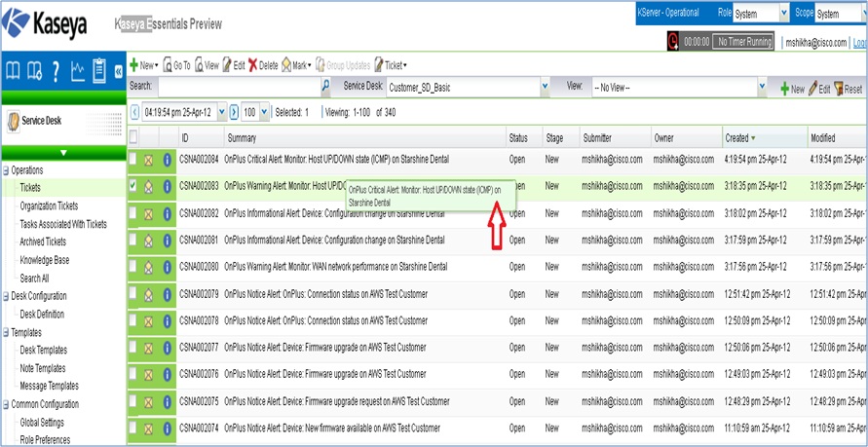Click envelope icon on ticket CSNA002083 row
Image resolution: width=868 pixels, height=447 pixels.
[148, 187]
